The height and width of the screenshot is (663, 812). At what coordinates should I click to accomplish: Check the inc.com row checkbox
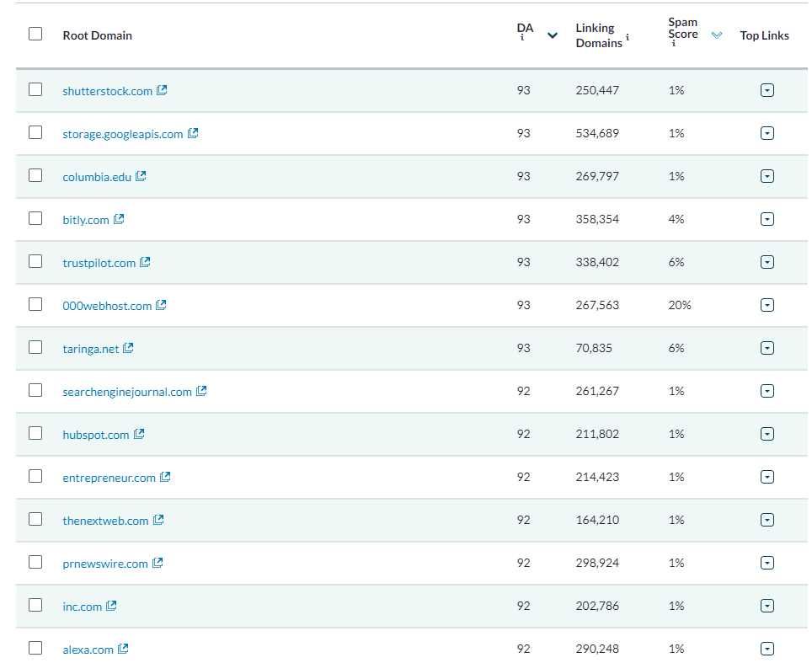(35, 605)
